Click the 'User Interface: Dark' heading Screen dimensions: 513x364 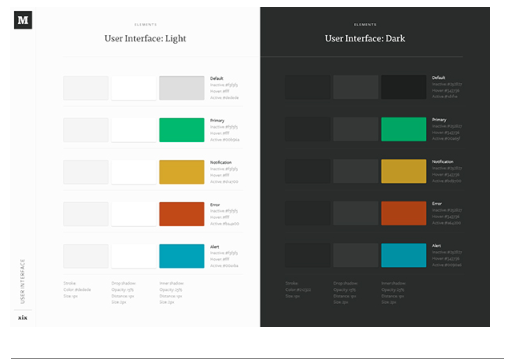point(365,39)
